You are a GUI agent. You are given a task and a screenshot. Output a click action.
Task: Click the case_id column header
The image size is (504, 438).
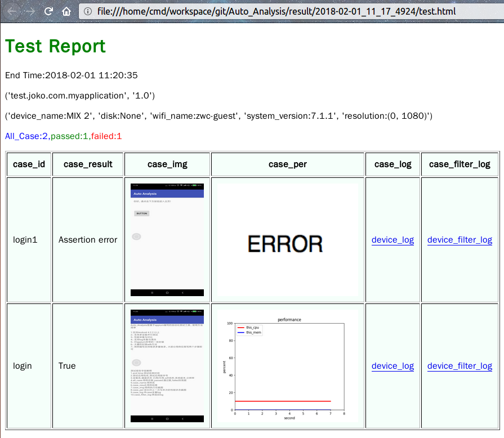29,164
